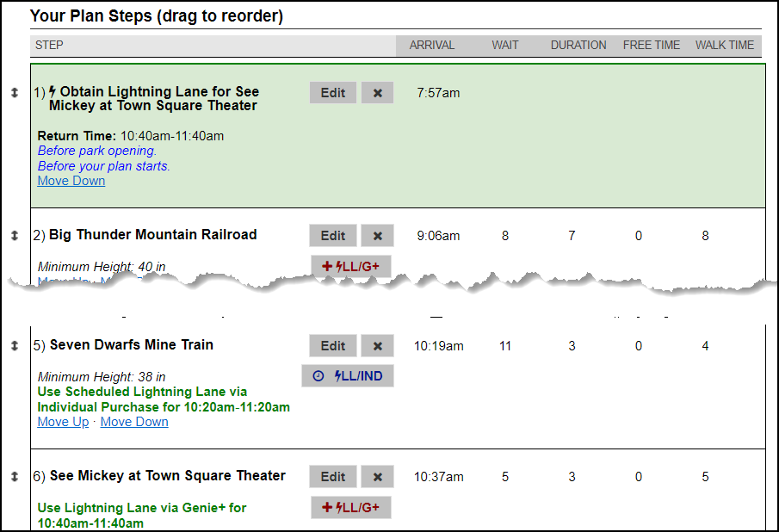779x532 pixels.
Task: Click reorder handle beside Big Thunder Mountain
Action: click(x=15, y=236)
